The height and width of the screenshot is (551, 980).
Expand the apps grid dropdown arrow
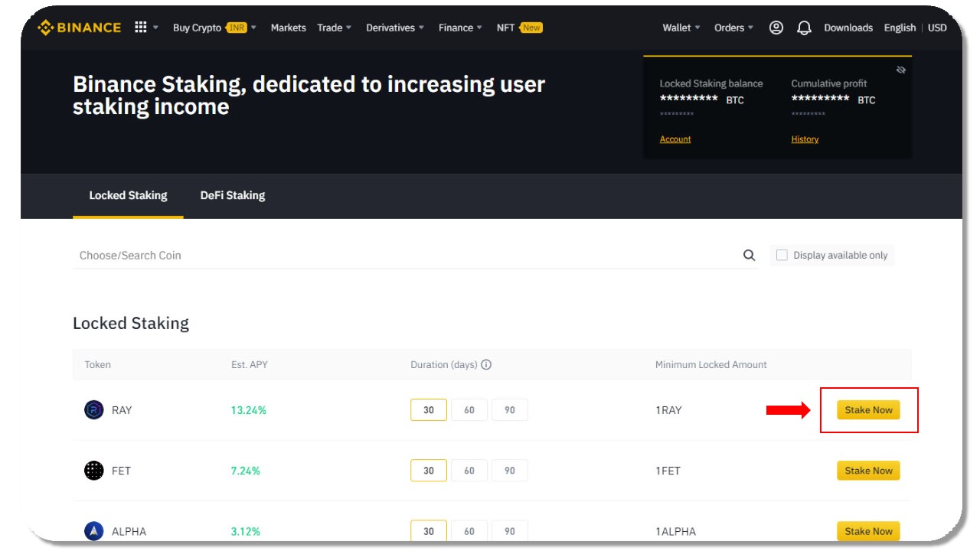(x=155, y=28)
